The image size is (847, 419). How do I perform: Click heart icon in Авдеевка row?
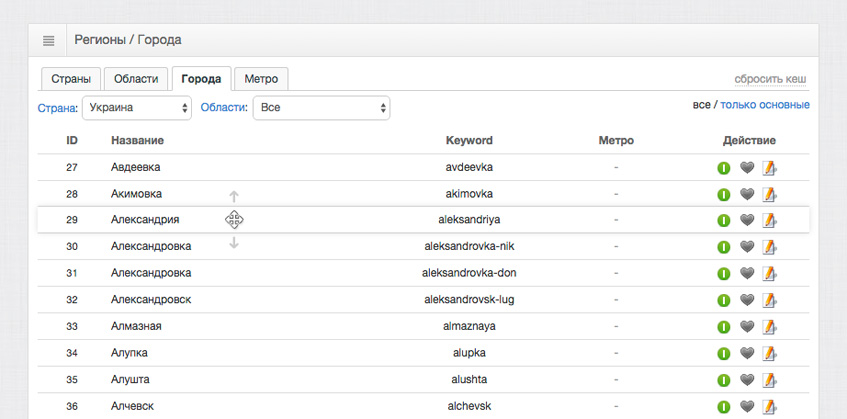[747, 168]
